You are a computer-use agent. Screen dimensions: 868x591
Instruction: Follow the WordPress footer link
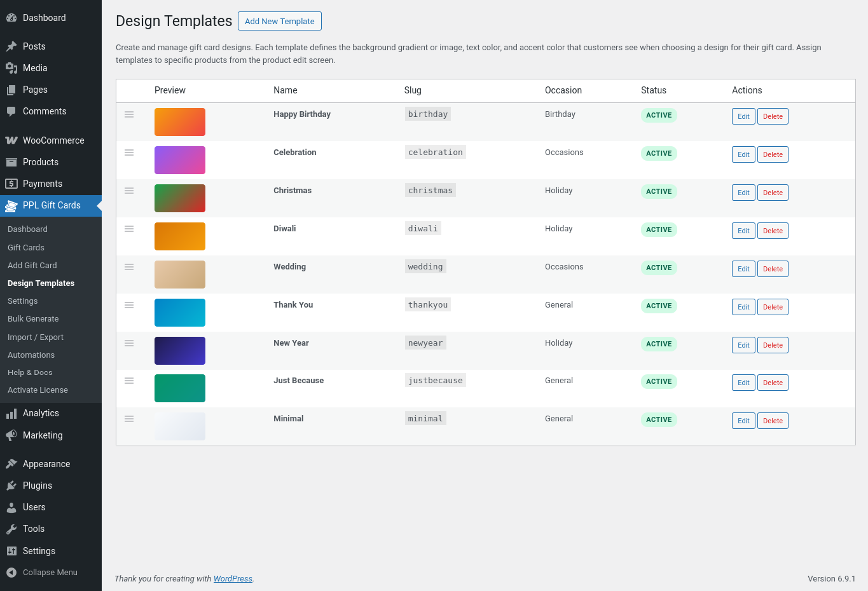(x=233, y=579)
